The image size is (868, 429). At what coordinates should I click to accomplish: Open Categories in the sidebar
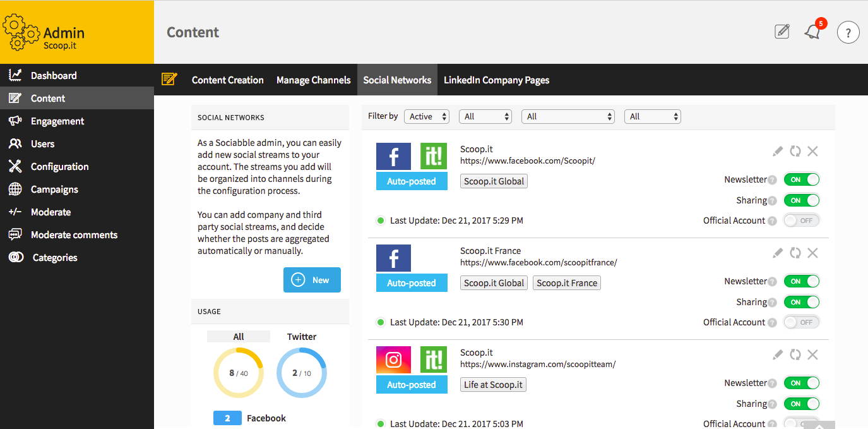click(77, 257)
